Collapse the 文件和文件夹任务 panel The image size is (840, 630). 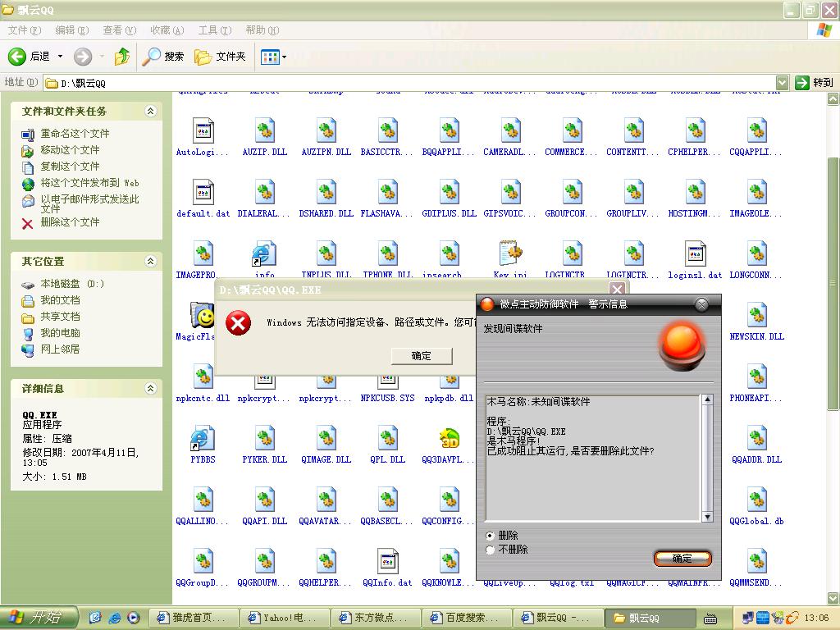151,111
